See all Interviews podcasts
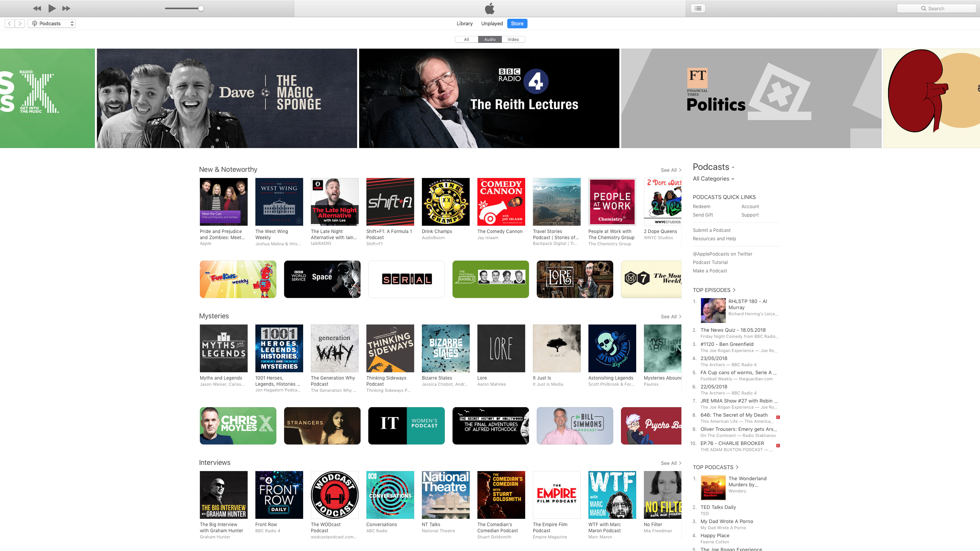 (x=671, y=463)
